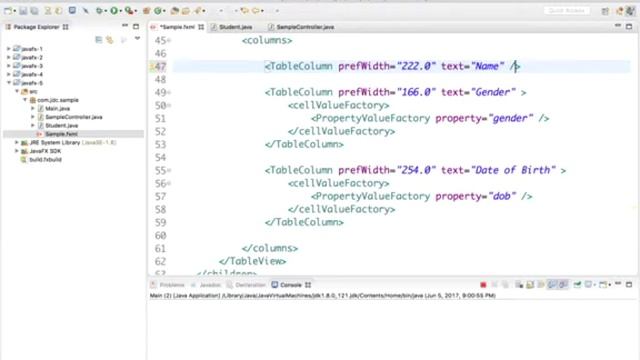The height and width of the screenshot is (360, 640).
Task: Open the Problems tab
Action: (x=168, y=285)
